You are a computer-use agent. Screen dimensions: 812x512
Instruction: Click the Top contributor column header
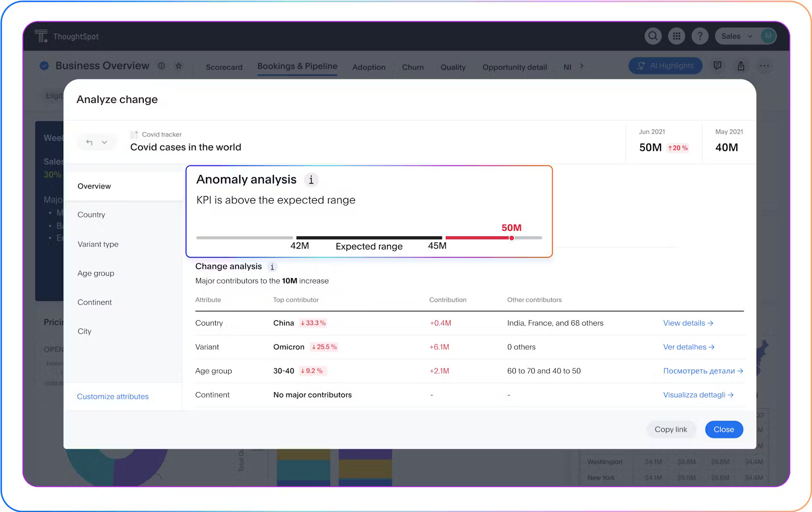(x=296, y=300)
